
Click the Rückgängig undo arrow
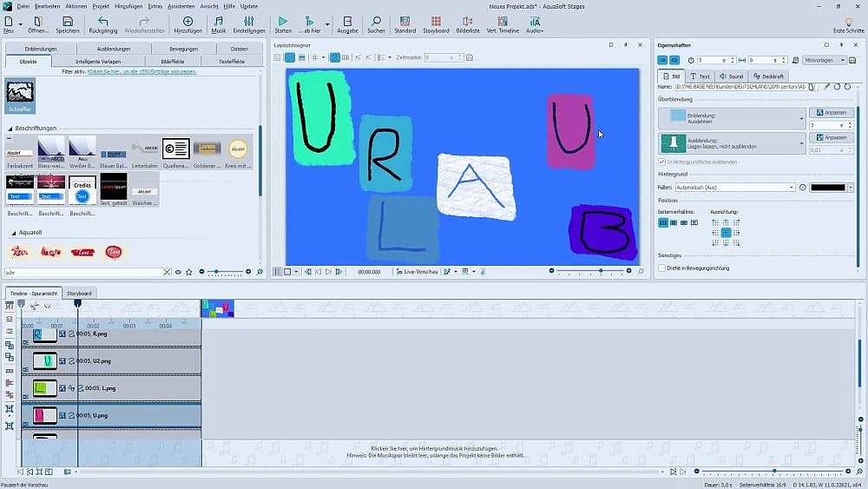103,21
